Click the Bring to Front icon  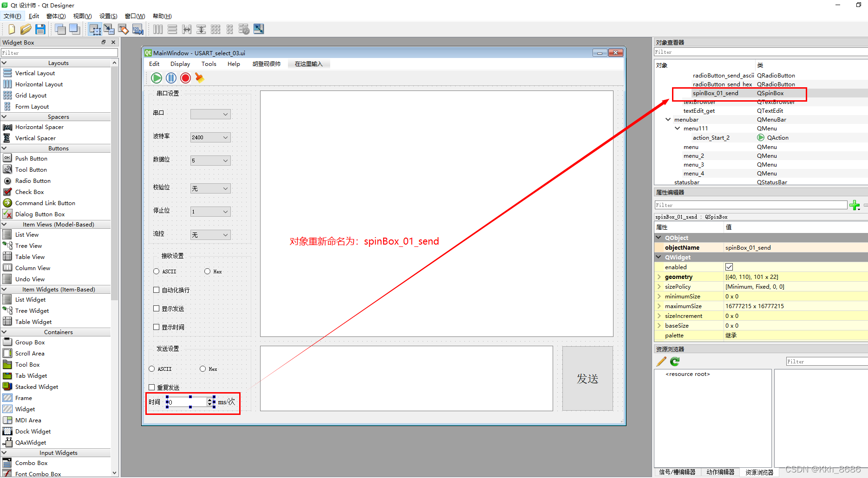pyautogui.click(x=74, y=29)
